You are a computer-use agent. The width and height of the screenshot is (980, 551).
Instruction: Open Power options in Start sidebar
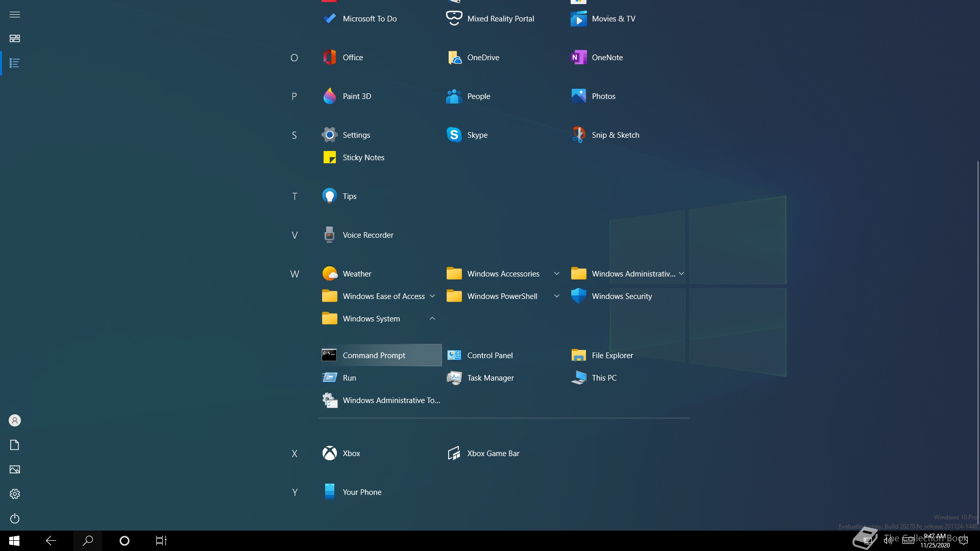coord(15,518)
